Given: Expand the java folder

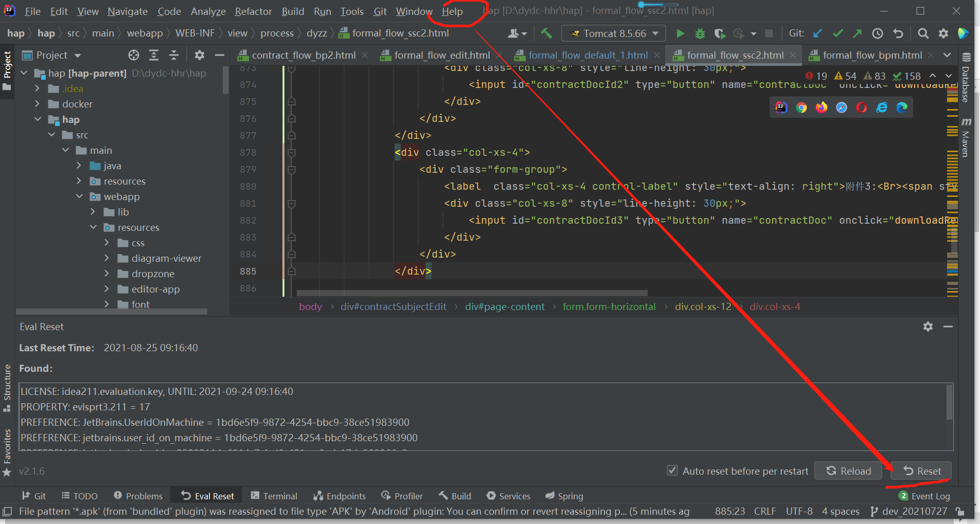Looking at the screenshot, I should (79, 166).
